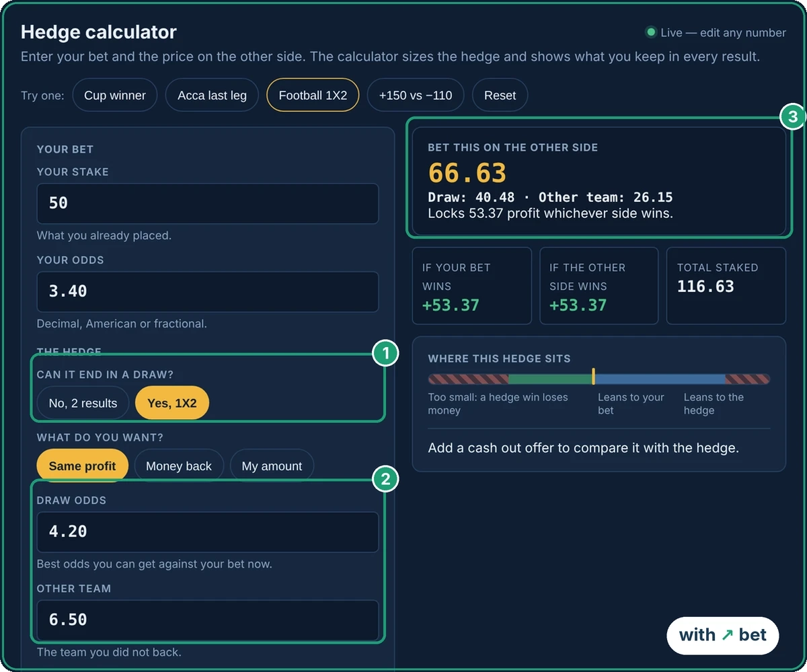This screenshot has height=672, width=807.
Task: Click Best odds you can get hint
Action: coord(155,564)
